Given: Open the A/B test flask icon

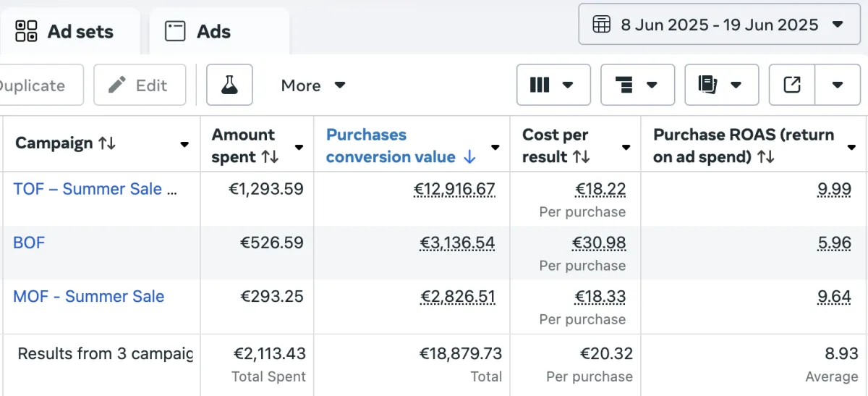Looking at the screenshot, I should click(229, 85).
